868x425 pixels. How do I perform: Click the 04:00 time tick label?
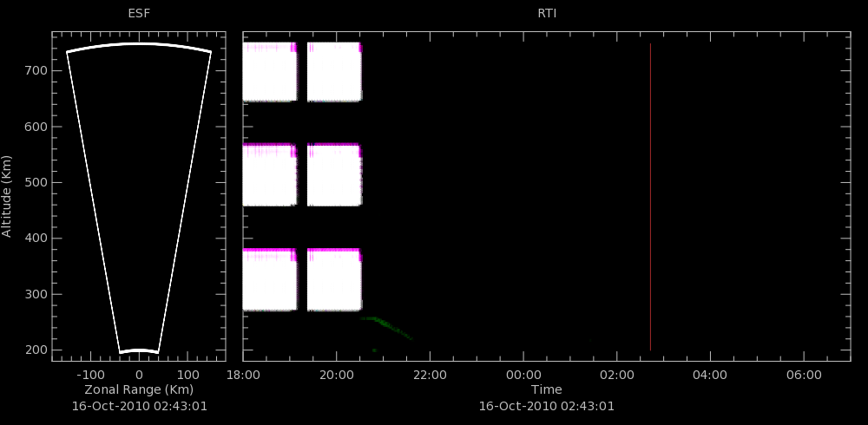[x=710, y=375]
